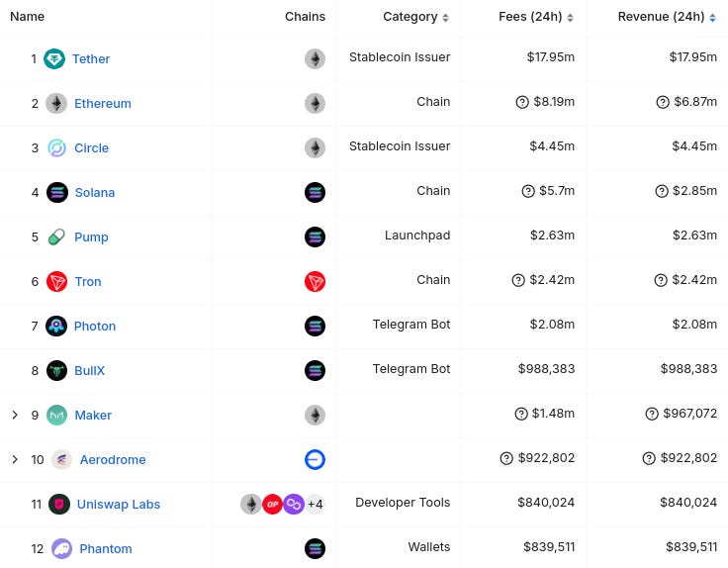This screenshot has height=568, width=728.
Task: Click the Photon logo icon
Action: point(56,326)
